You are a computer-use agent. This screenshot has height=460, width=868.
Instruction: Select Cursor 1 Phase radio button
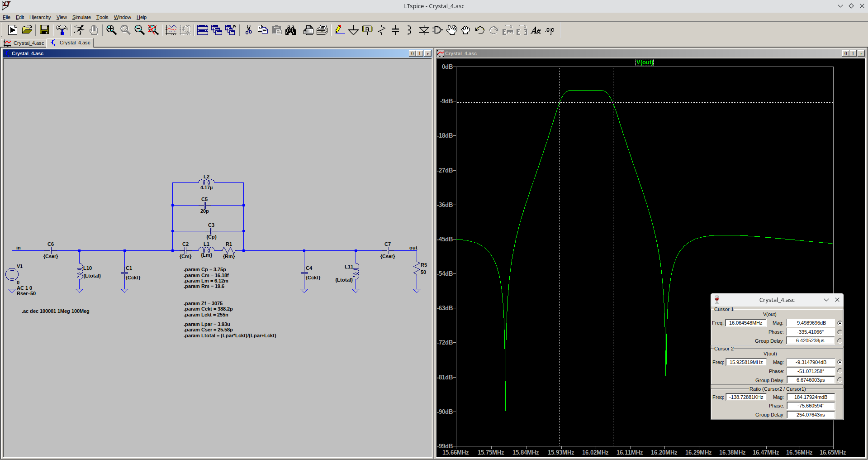coord(840,332)
